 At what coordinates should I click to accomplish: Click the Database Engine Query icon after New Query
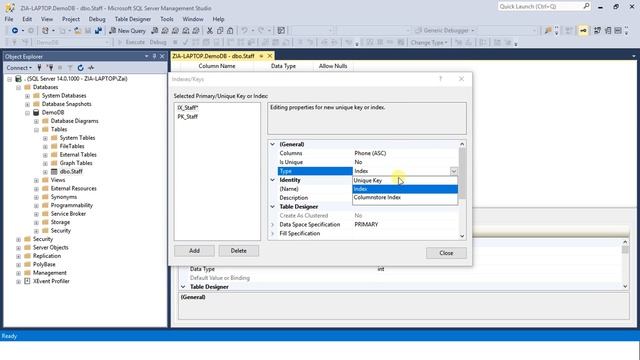coord(154,31)
